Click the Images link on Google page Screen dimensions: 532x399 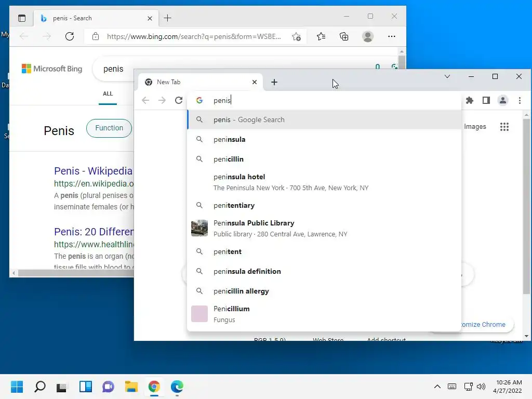(x=475, y=127)
